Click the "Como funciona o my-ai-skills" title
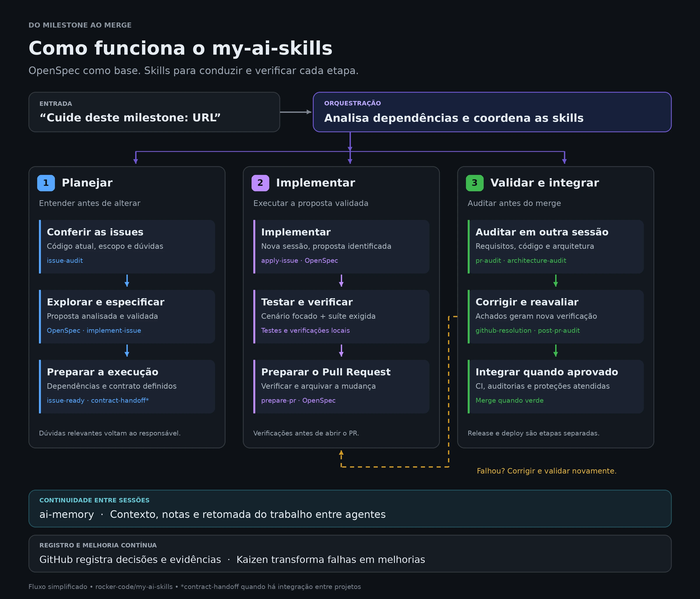The height and width of the screenshot is (599, 700). pos(180,48)
